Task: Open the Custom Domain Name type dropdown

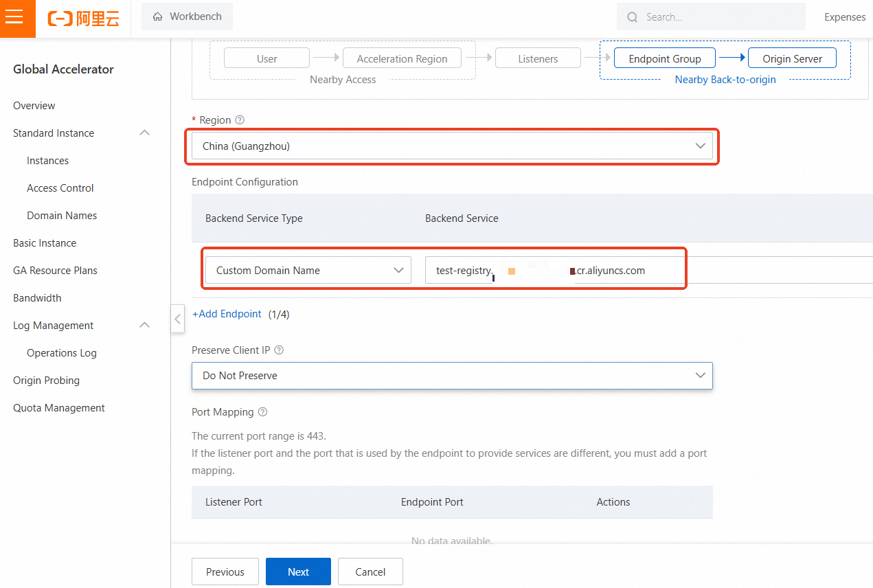Action: [308, 270]
